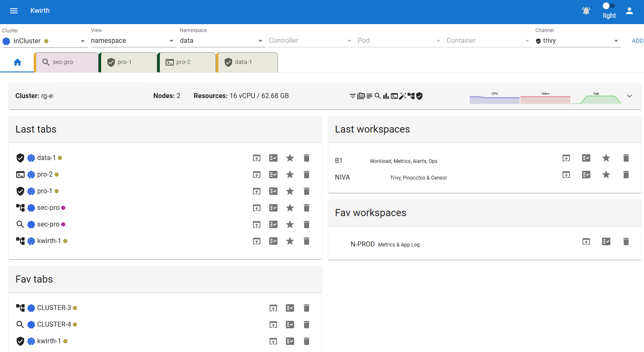The width and height of the screenshot is (644, 352).
Task: Delete the B1 workspace
Action: click(626, 158)
